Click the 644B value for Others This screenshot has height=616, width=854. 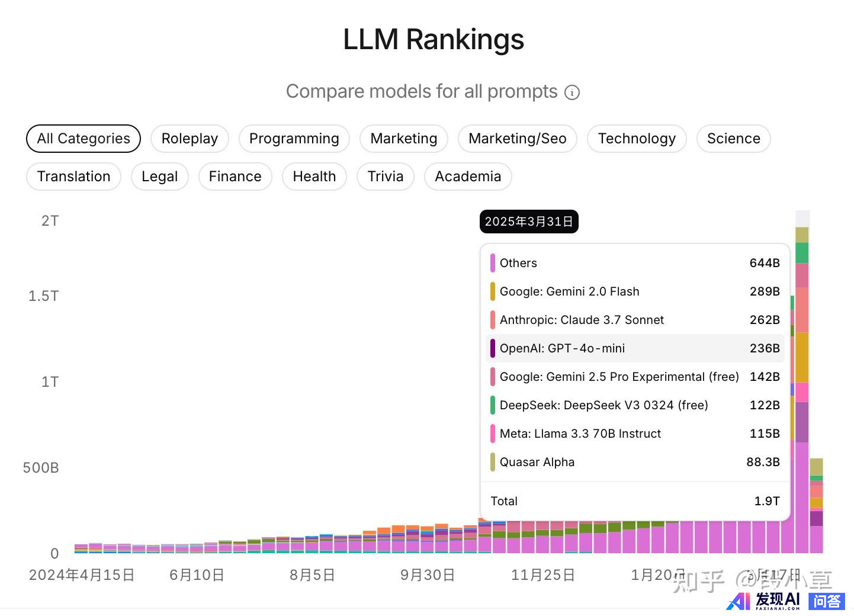pos(765,263)
